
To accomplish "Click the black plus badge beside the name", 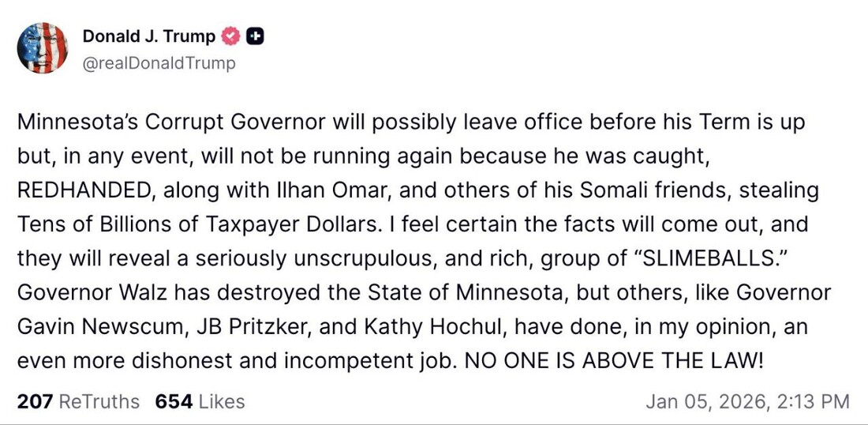I will [255, 36].
